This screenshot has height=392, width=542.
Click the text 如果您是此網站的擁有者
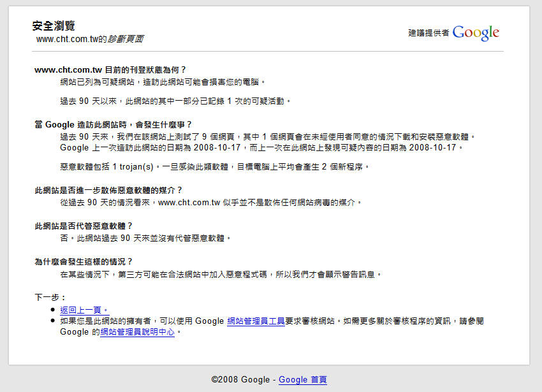pos(105,321)
